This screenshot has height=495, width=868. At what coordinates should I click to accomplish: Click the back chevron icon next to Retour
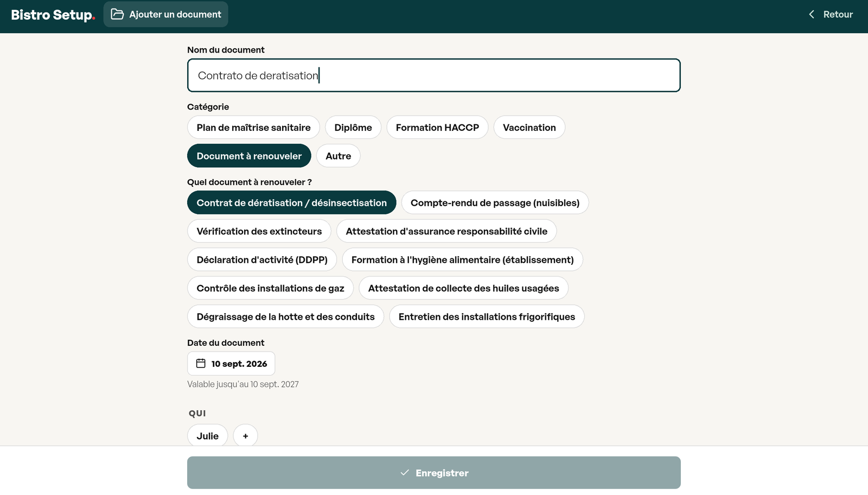point(812,15)
